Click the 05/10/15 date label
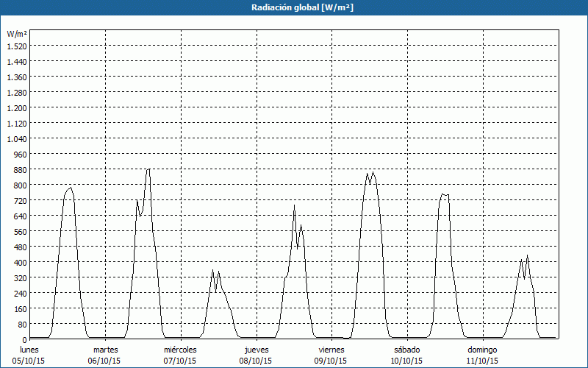 29,361
